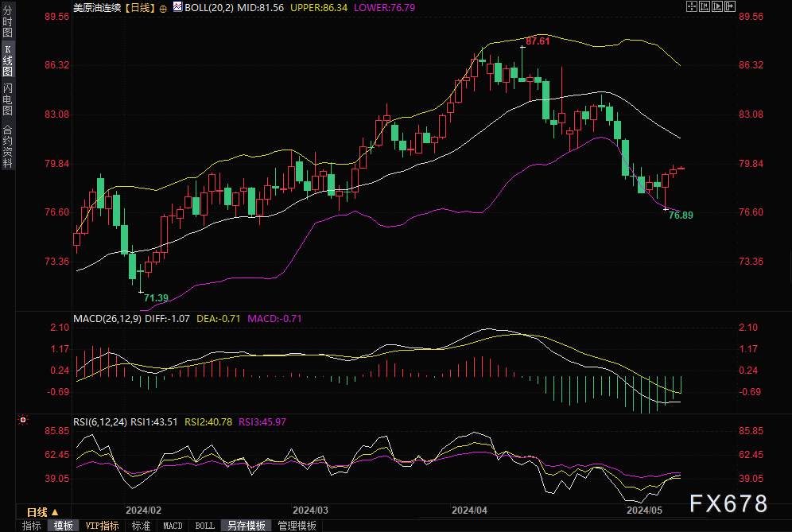Click the MACD(26,12,9) indicator label
792x532 pixels.
[x=107, y=319]
